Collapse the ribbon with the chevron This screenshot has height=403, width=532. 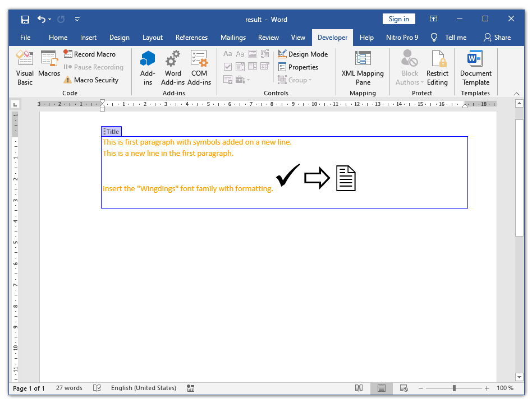(517, 94)
